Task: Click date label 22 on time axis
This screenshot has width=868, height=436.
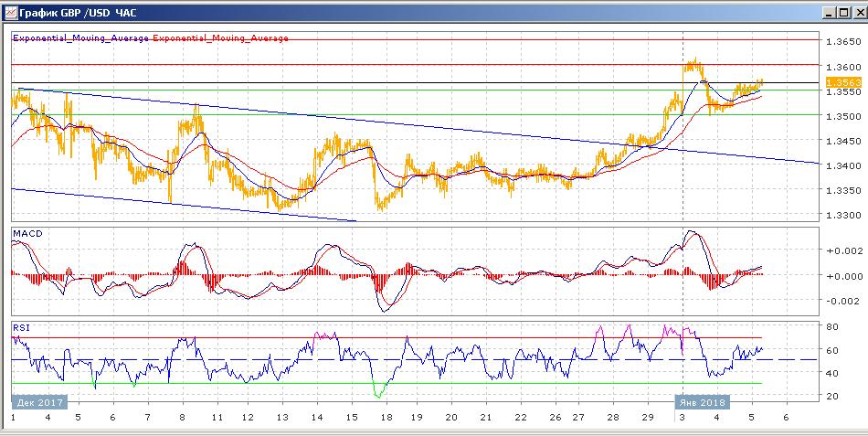Action: 520,418
